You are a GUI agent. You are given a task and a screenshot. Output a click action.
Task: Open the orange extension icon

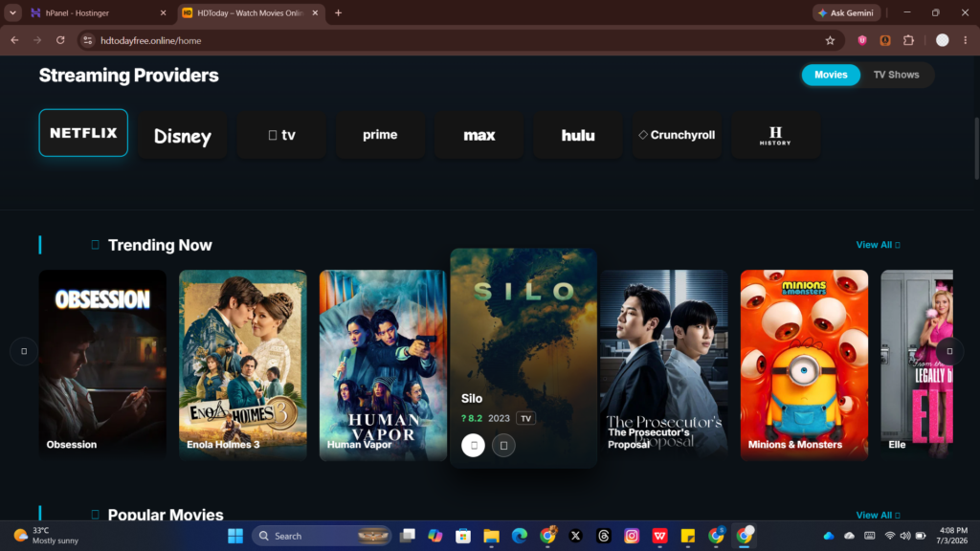tap(885, 40)
